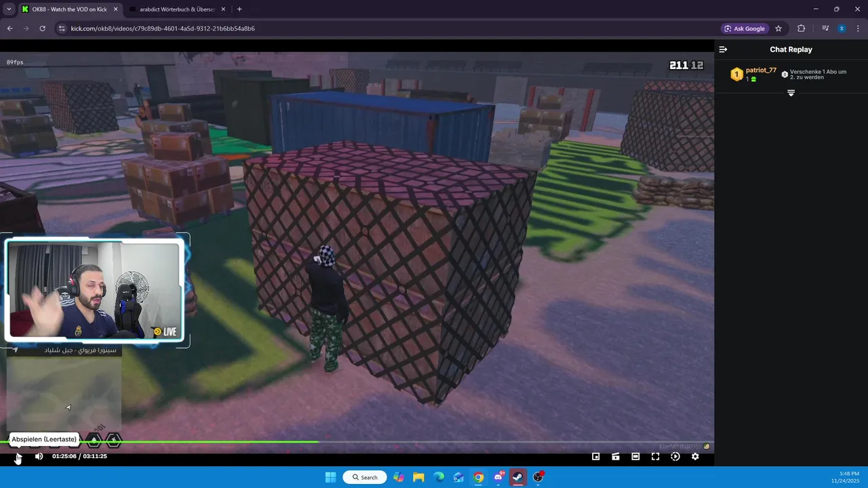View site information icon in address bar
Image resolution: width=868 pixels, height=488 pixels.
point(61,28)
